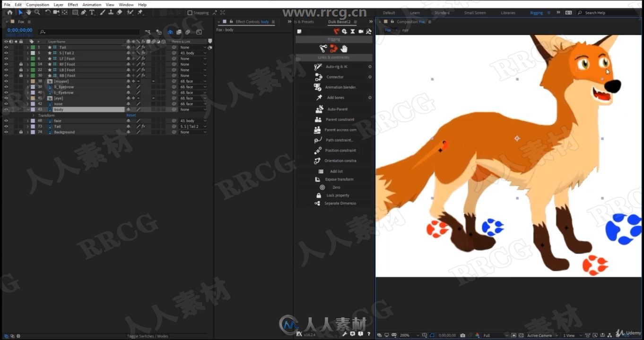The width and height of the screenshot is (644, 340).
Task: Unlock the Background layer lock
Action: coord(21,132)
